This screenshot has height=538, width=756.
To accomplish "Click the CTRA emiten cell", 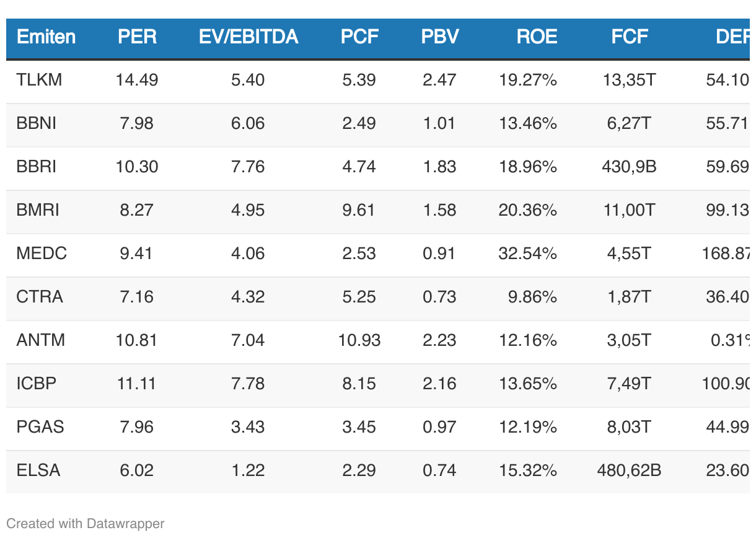I will point(40,297).
